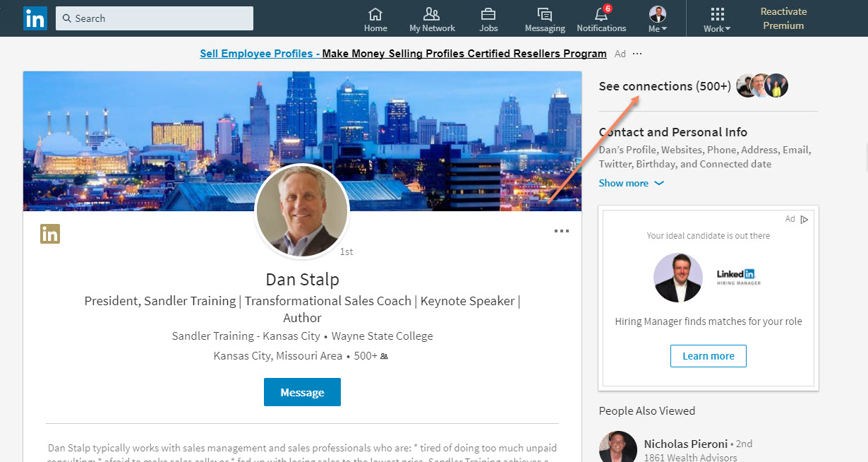Open the LinkedIn home icon
Screen dimensions: 868x462
[x=375, y=18]
